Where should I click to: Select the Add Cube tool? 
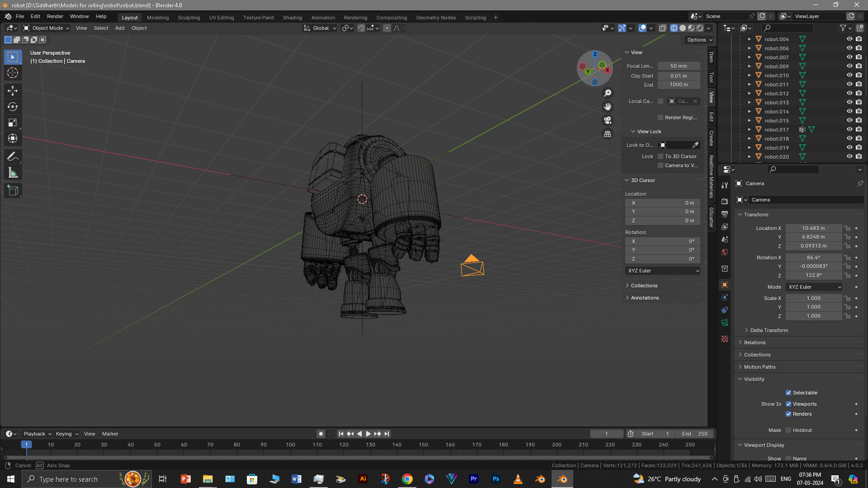tap(13, 191)
